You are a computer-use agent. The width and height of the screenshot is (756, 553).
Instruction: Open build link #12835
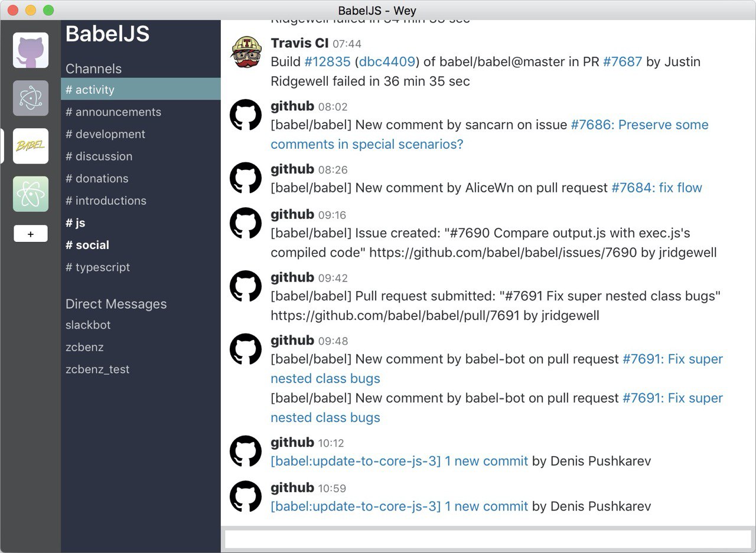pyautogui.click(x=327, y=61)
